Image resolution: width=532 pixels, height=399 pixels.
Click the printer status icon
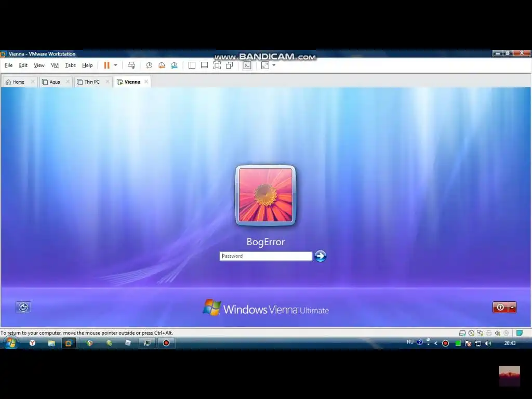pyautogui.click(x=489, y=333)
